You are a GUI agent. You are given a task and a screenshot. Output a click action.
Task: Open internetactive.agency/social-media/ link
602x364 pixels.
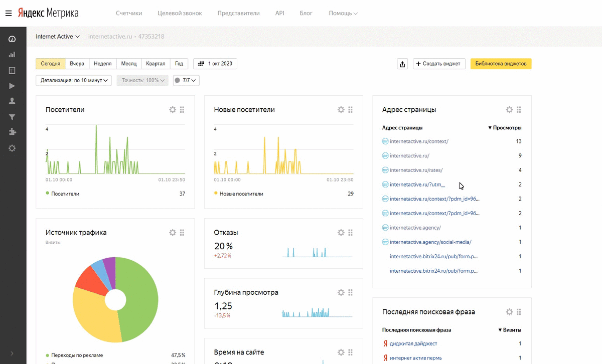coord(430,242)
